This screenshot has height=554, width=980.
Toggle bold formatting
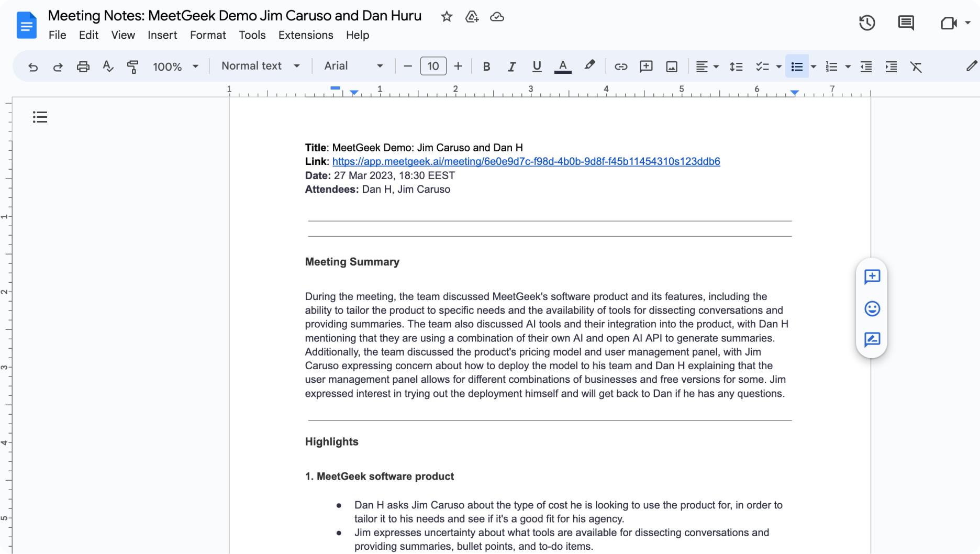[x=486, y=67]
